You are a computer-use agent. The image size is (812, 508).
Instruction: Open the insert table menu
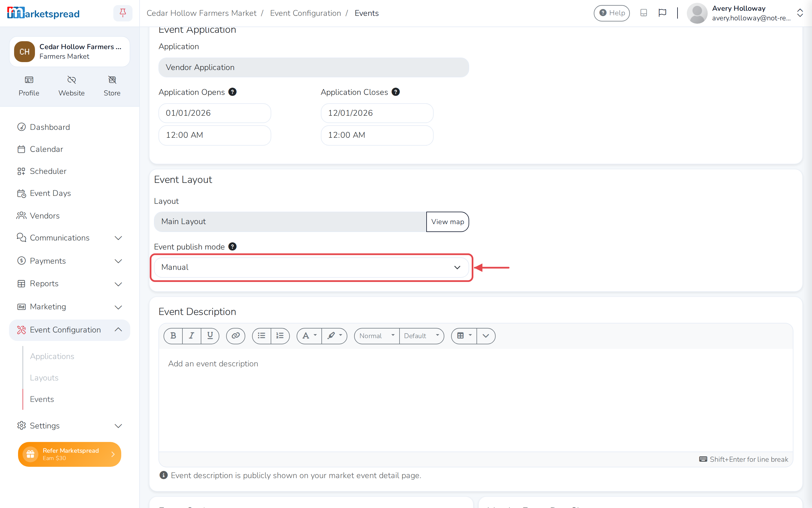[464, 336]
